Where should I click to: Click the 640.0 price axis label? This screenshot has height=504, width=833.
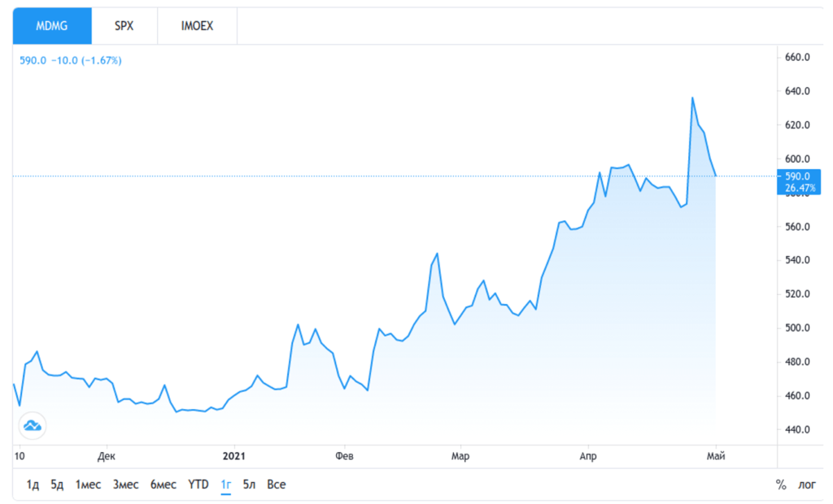795,91
